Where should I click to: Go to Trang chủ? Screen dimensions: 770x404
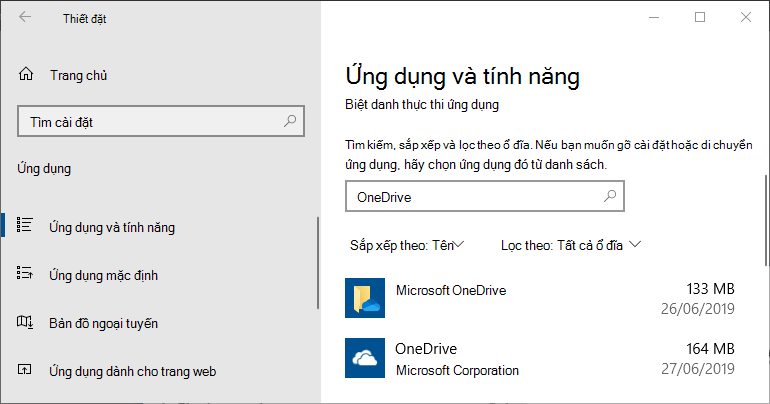[79, 75]
